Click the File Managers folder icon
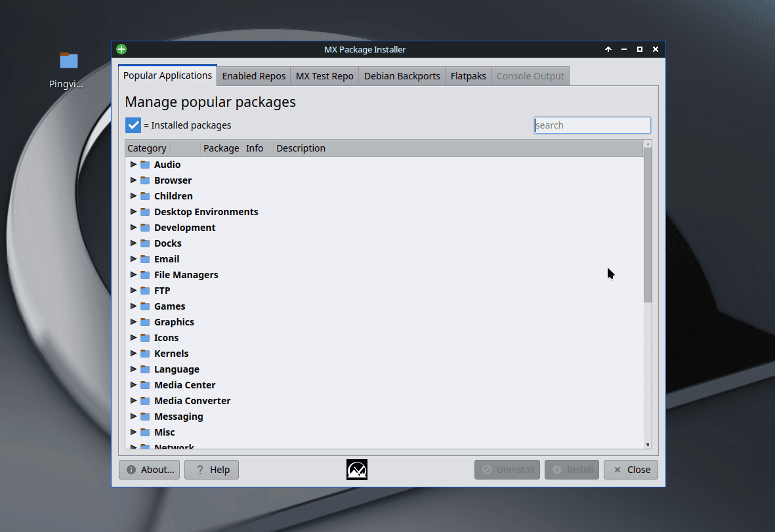 click(145, 275)
